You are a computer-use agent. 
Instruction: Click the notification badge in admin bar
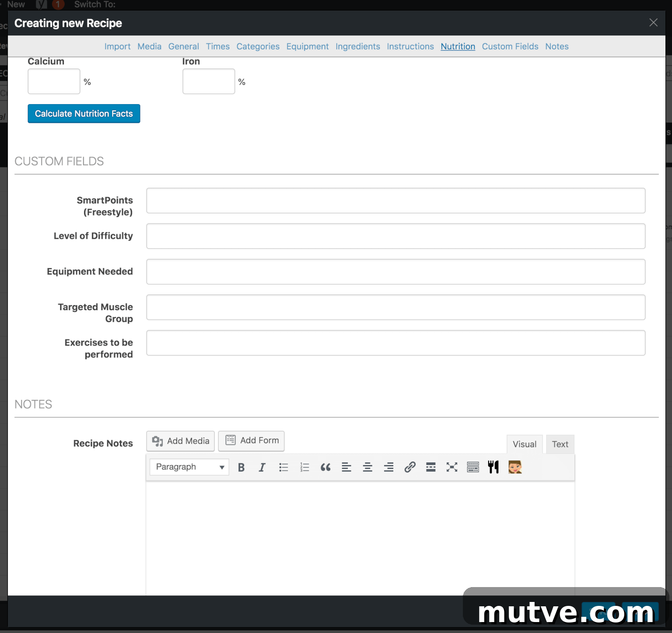(58, 5)
